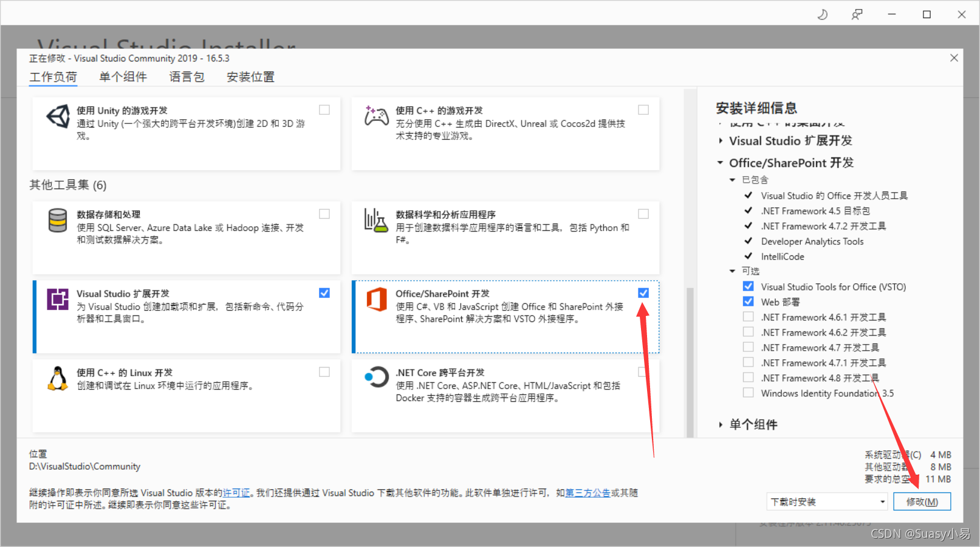
Task: Click Developer Analytics Tools item
Action: tap(812, 241)
